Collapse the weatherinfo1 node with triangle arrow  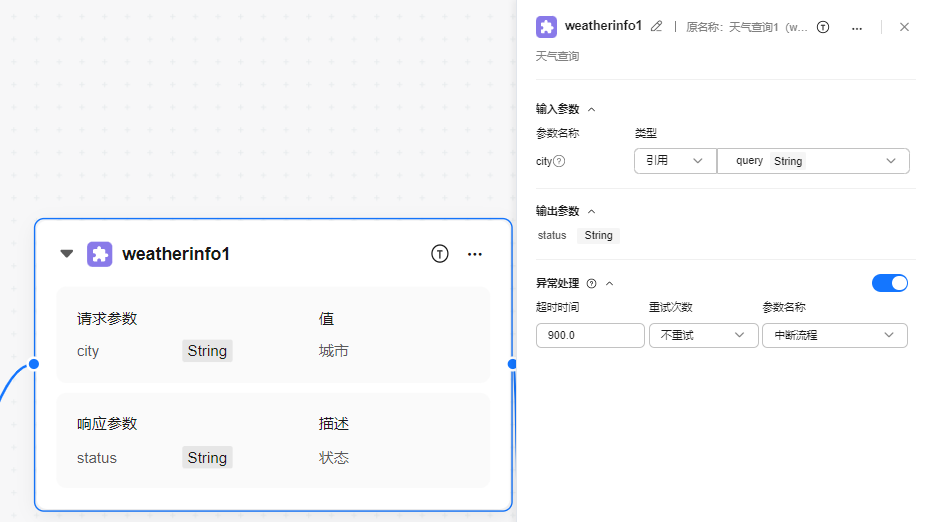[67, 254]
